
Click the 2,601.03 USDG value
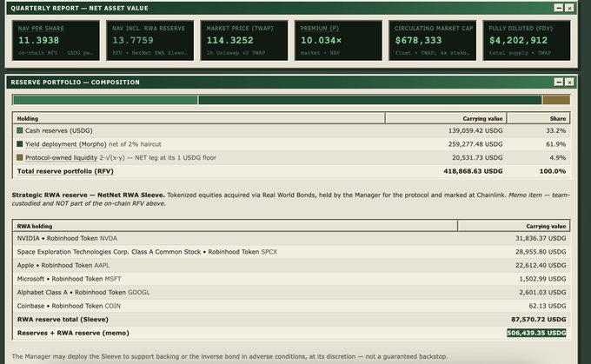(x=542, y=293)
